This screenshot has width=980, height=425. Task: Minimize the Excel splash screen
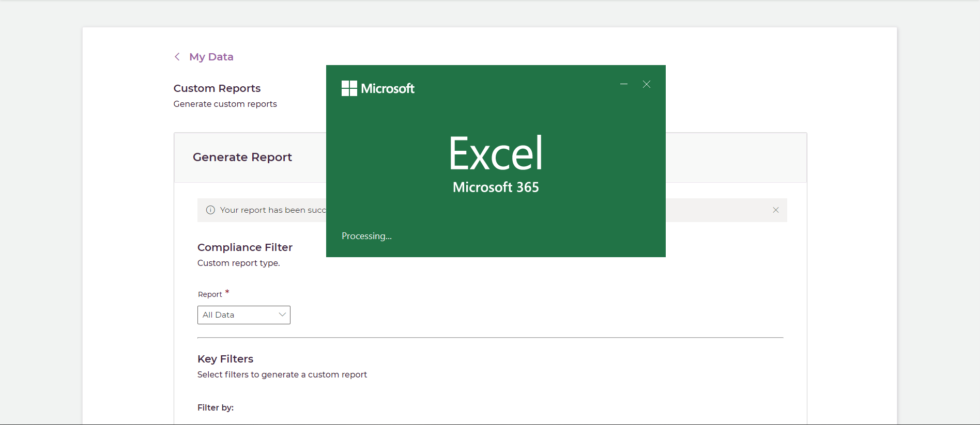[x=624, y=84]
